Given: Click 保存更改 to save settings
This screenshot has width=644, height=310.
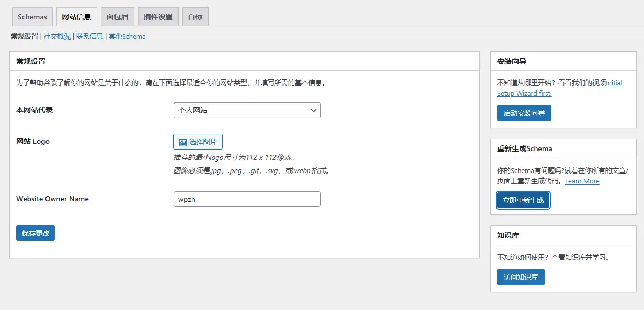Looking at the screenshot, I should click(x=35, y=233).
